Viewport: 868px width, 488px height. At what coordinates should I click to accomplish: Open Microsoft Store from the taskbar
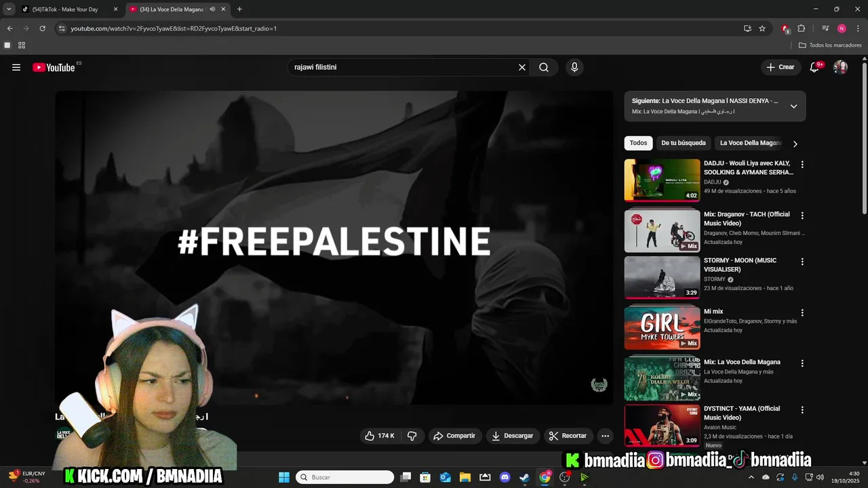(x=425, y=477)
